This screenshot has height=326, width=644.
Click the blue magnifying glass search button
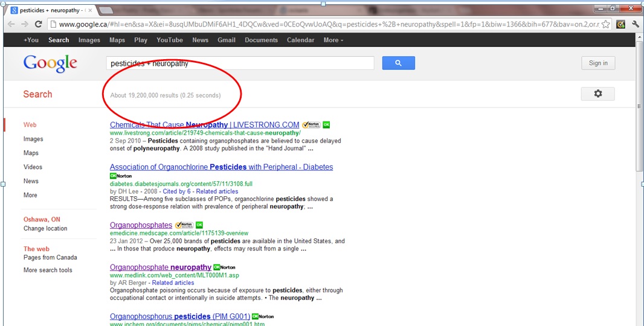(x=398, y=63)
